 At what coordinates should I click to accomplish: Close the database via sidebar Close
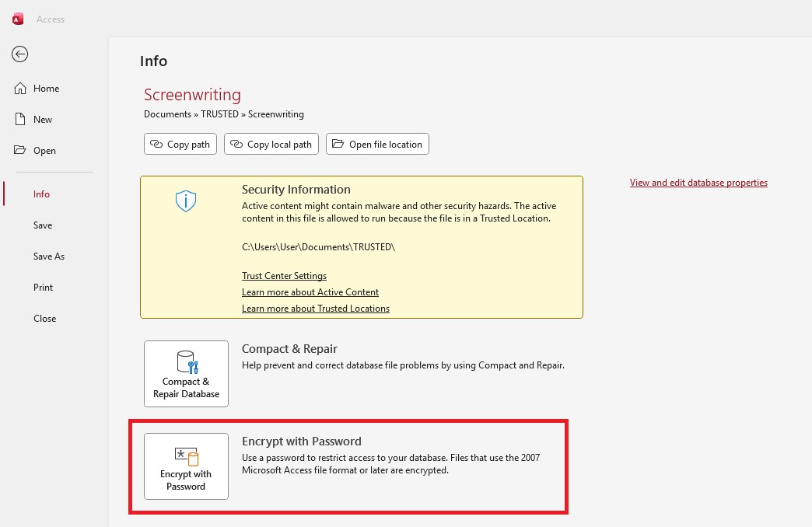(x=44, y=319)
